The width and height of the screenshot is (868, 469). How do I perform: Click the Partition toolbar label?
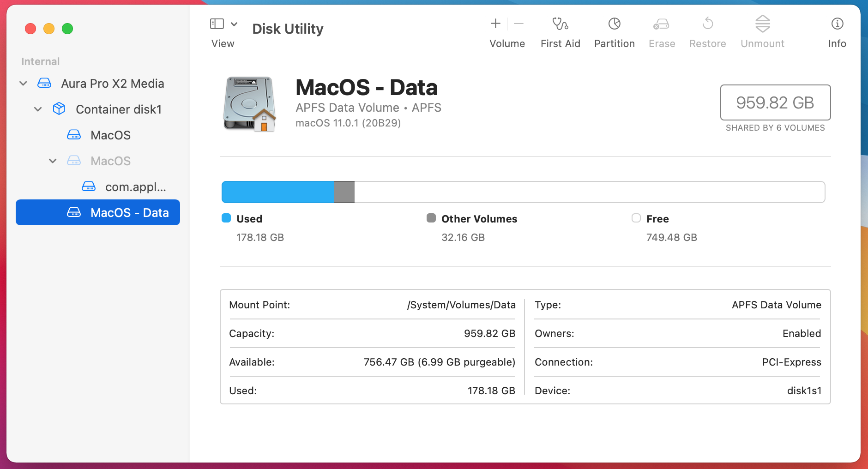pyautogui.click(x=615, y=43)
